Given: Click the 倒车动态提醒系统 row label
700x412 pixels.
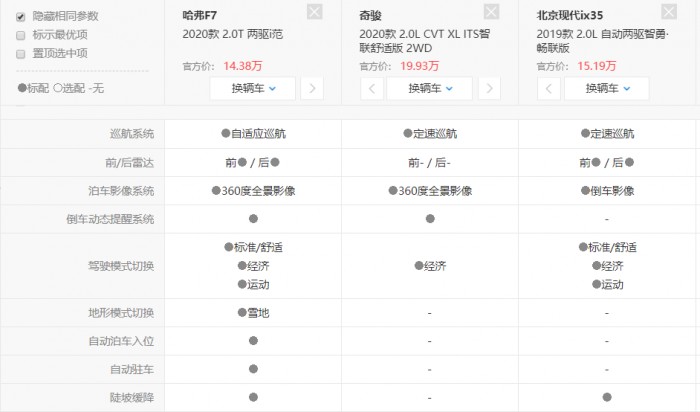Looking at the screenshot, I should 110,219.
